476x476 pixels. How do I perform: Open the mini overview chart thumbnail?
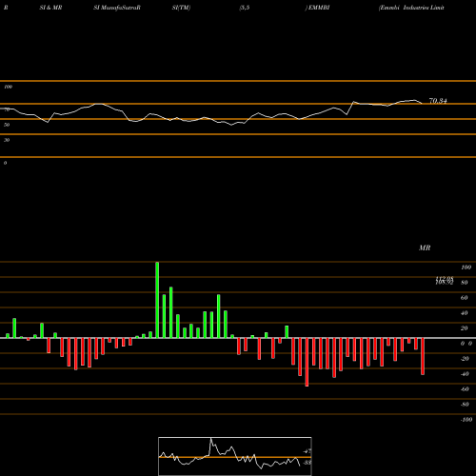[x=235, y=456]
